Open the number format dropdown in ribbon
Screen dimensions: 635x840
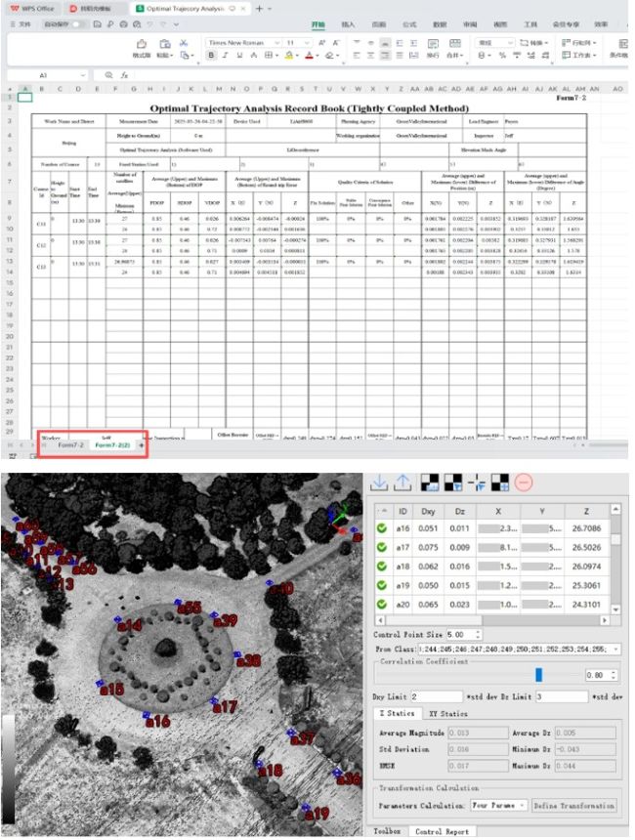coord(510,42)
